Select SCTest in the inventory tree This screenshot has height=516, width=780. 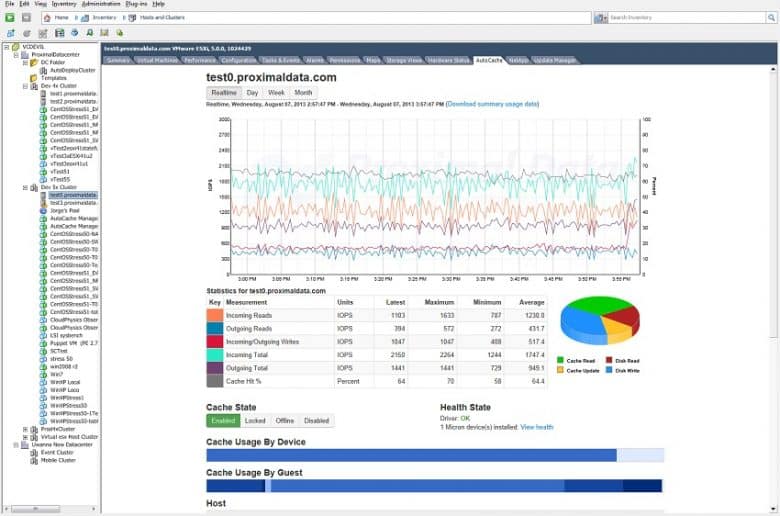point(59,351)
